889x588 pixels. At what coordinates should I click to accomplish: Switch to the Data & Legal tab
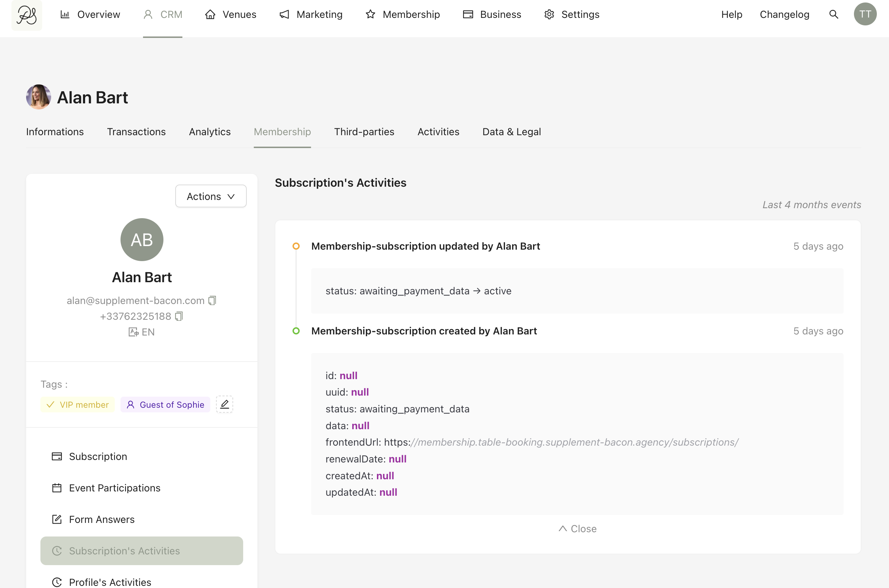pyautogui.click(x=511, y=132)
